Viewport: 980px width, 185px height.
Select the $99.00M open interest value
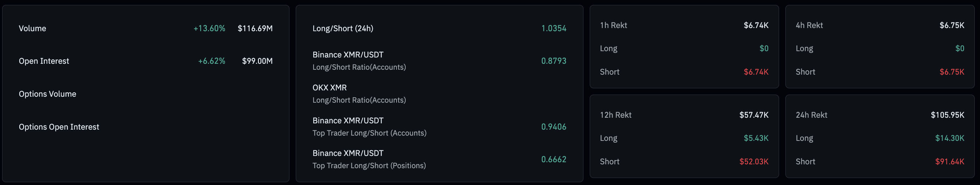tap(257, 61)
